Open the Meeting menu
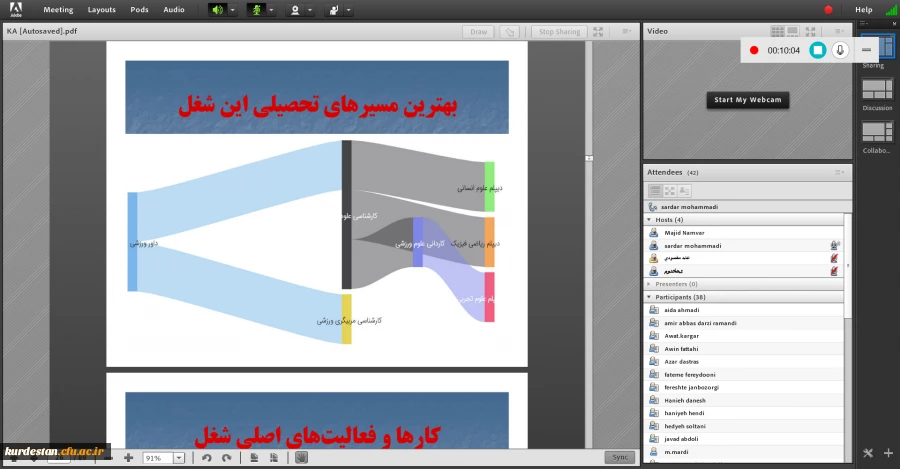This screenshot has height=469, width=900. [58, 10]
